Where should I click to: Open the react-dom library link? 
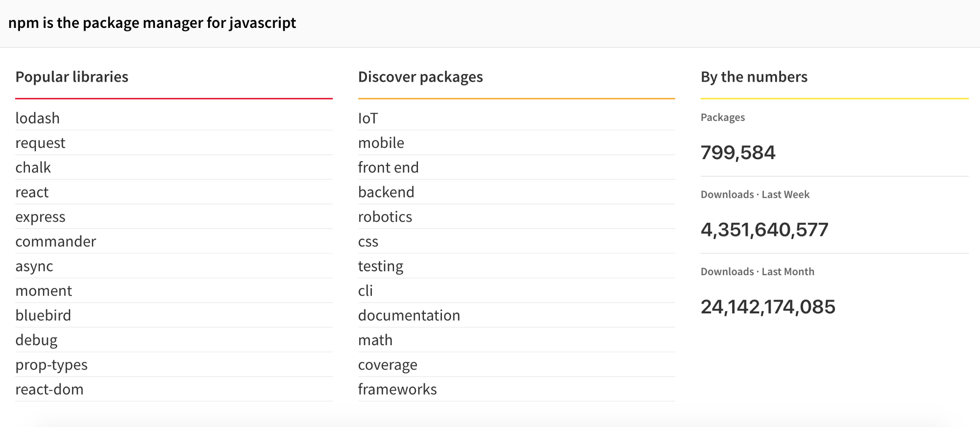[x=49, y=389]
